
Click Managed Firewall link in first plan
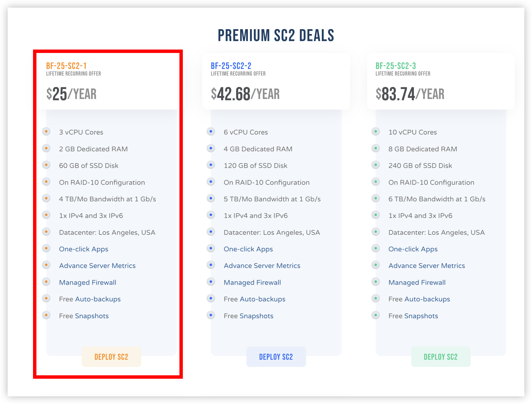tap(88, 282)
